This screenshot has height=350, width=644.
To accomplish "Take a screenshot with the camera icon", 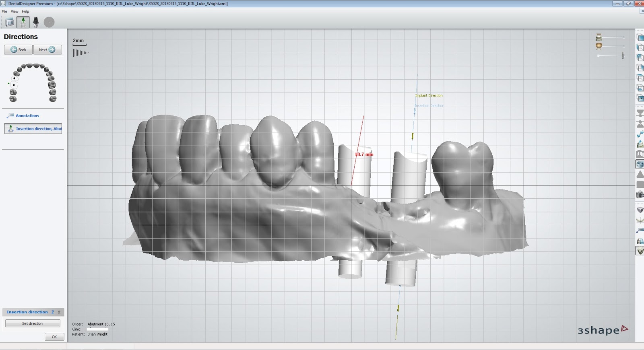I will pyautogui.click(x=640, y=195).
